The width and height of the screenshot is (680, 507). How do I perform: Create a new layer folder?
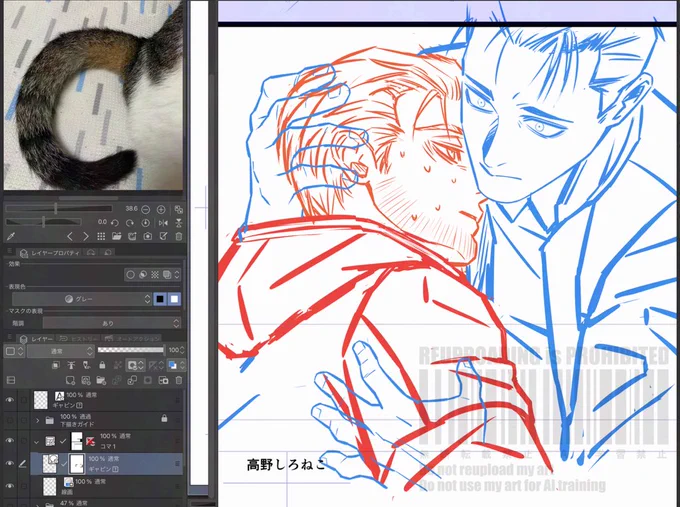(x=101, y=380)
